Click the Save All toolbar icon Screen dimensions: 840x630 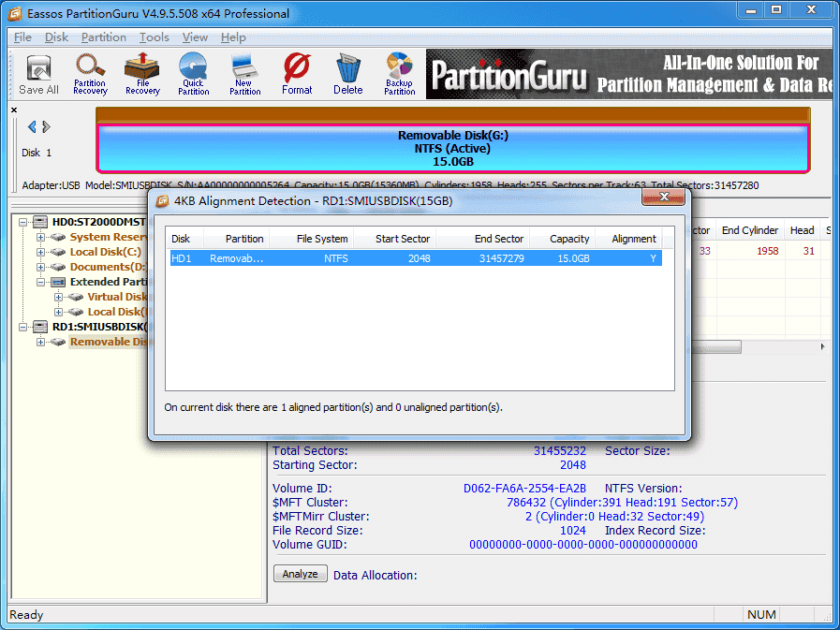point(38,75)
